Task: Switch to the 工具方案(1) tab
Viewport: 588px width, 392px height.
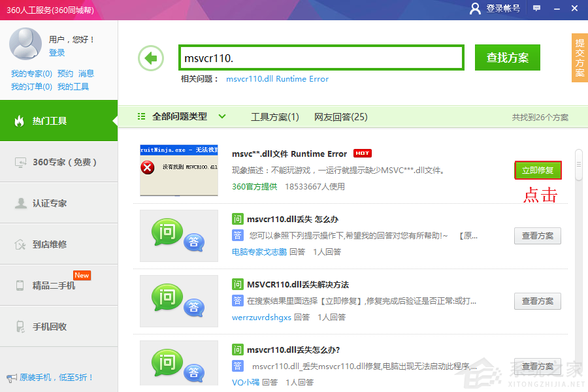Action: 274,117
